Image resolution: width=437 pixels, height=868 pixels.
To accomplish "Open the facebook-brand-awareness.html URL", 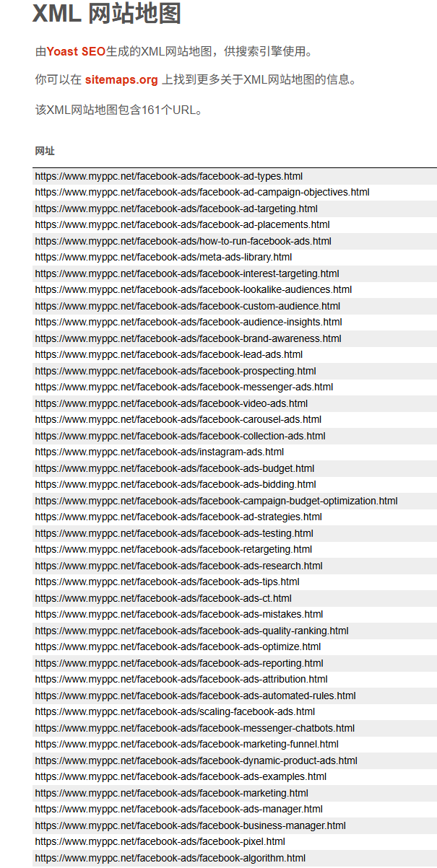I will point(188,338).
